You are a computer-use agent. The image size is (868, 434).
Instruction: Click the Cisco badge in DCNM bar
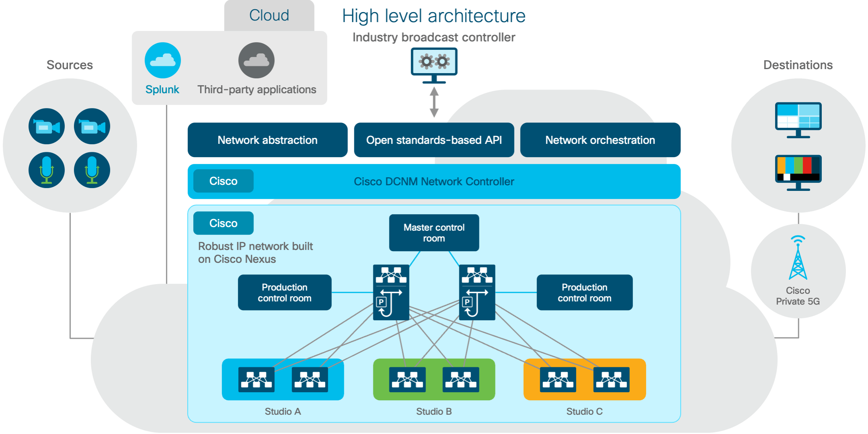(x=223, y=181)
